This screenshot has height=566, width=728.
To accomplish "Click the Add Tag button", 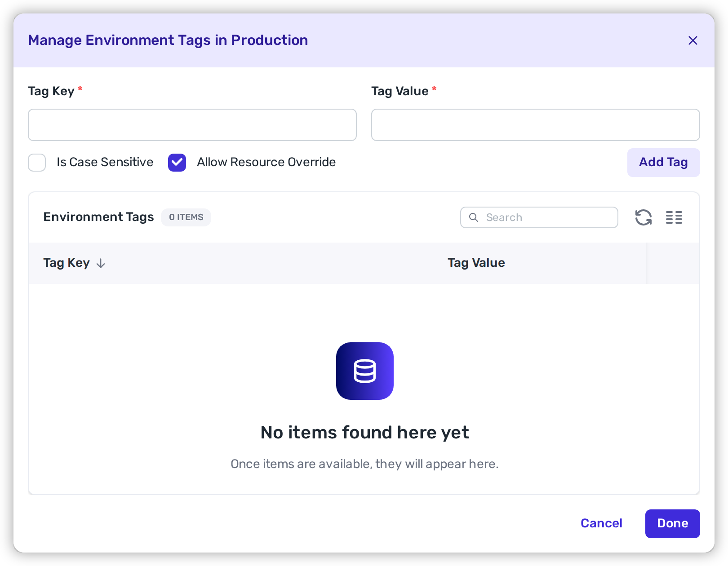I will click(x=663, y=163).
